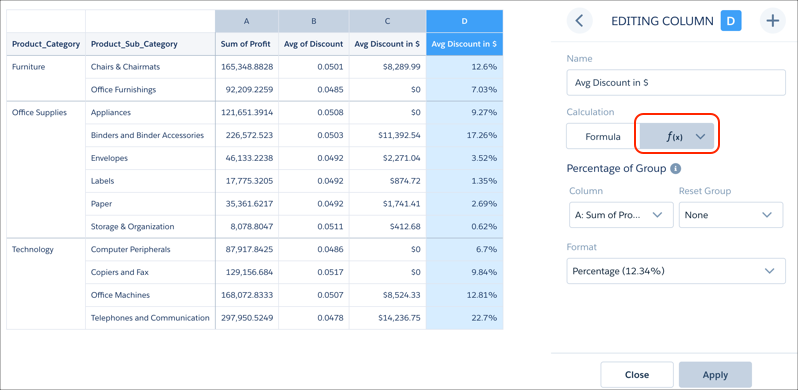Select the Computer Peripherals row label
Image resolution: width=798 pixels, height=390 pixels.
(150, 249)
